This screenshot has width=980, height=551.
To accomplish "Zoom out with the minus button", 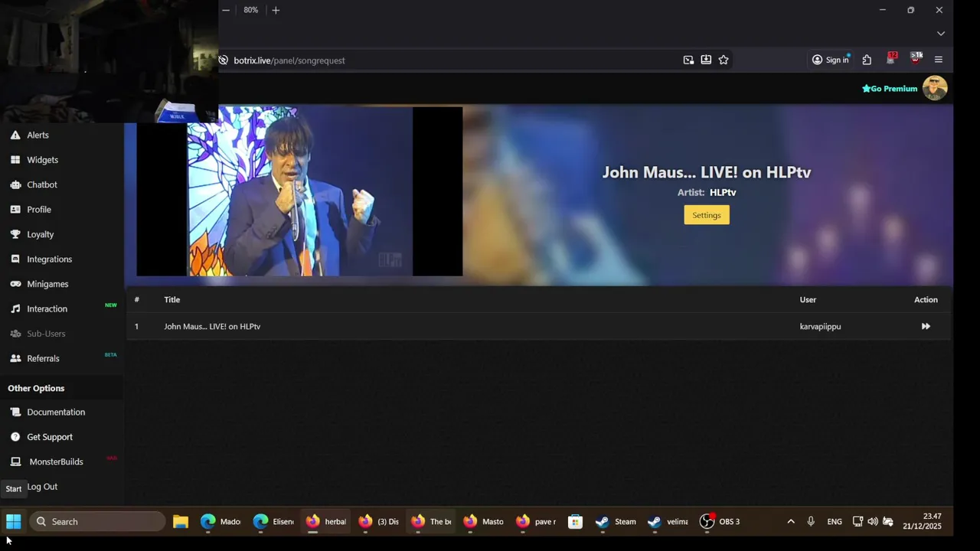I will pos(226,10).
